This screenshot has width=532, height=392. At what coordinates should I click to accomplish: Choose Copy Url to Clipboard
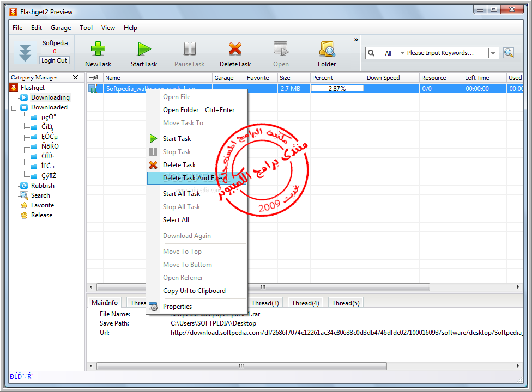197,291
